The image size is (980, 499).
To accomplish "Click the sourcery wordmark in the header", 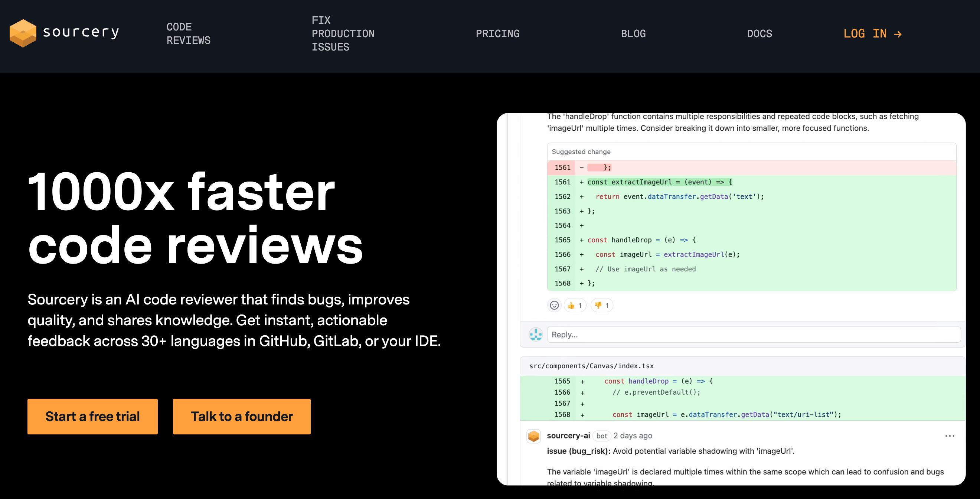I will [81, 32].
